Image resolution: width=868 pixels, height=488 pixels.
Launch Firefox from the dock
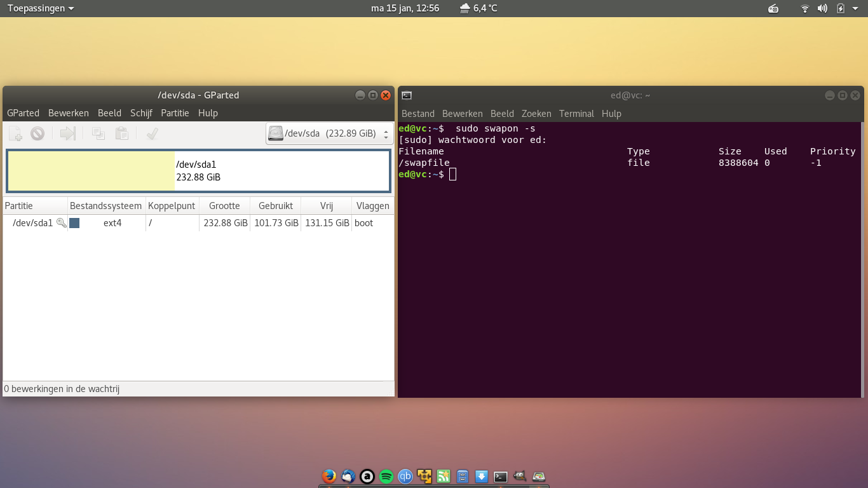[329, 476]
